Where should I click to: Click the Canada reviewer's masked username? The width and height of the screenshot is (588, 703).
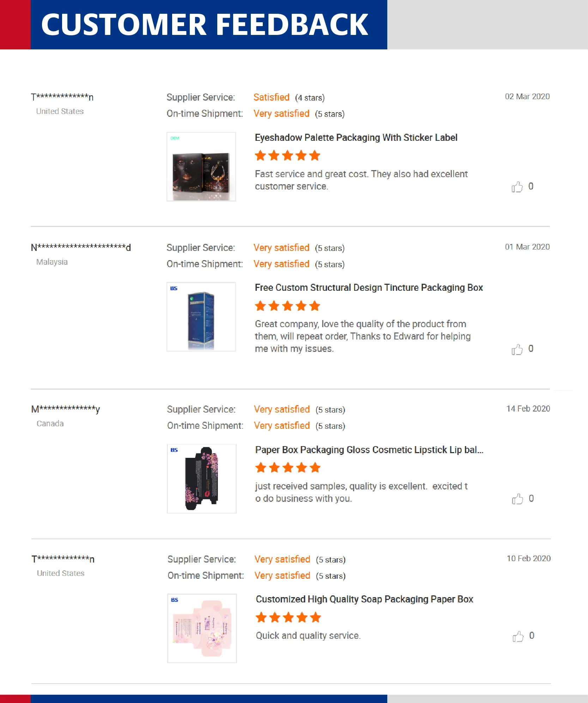click(x=66, y=409)
